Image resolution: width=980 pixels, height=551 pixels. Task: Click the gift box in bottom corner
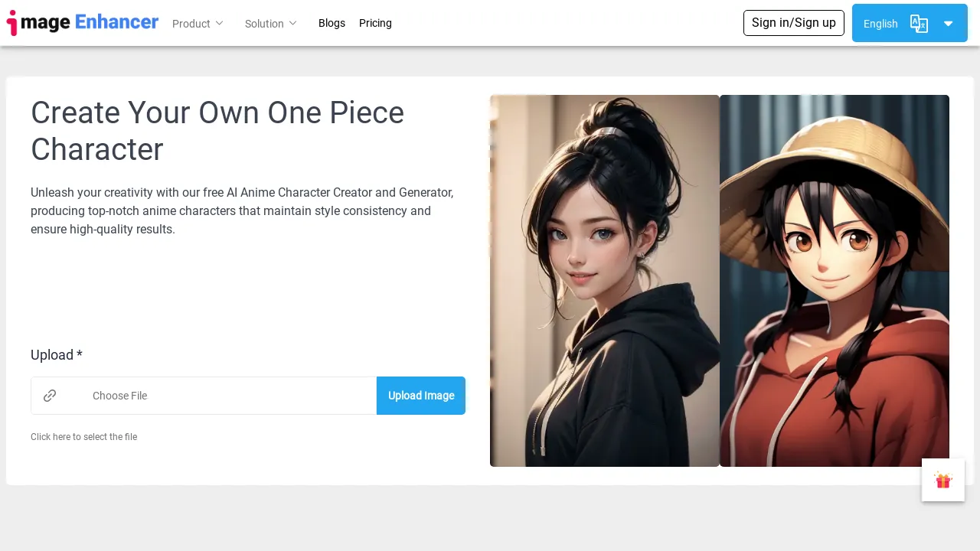tap(942, 480)
